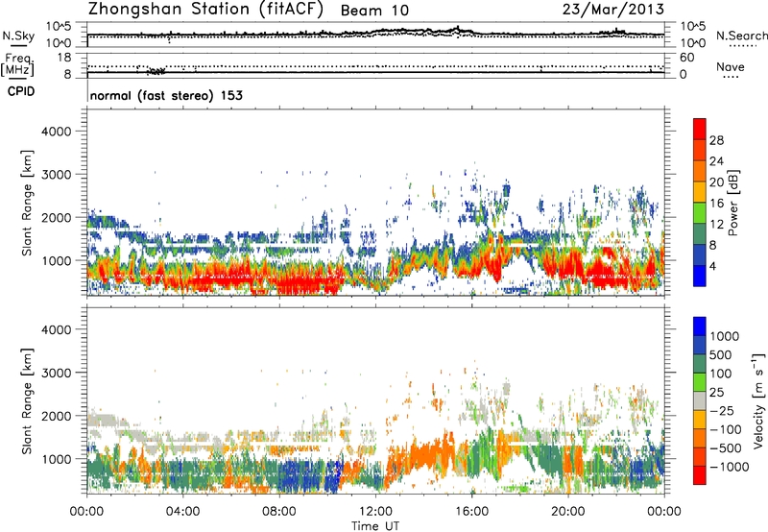Click 'normal (fast stereo) 153' text
768x532 pixels.
pyautogui.click(x=166, y=95)
